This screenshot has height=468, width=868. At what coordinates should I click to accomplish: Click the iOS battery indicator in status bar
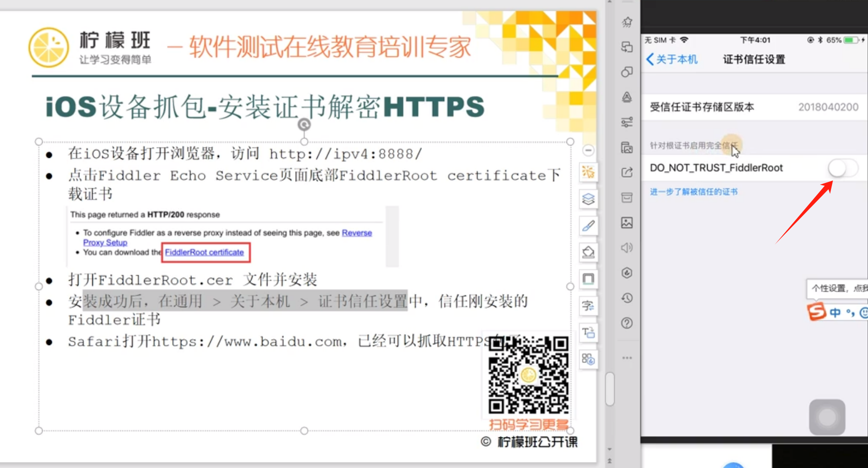click(x=852, y=40)
